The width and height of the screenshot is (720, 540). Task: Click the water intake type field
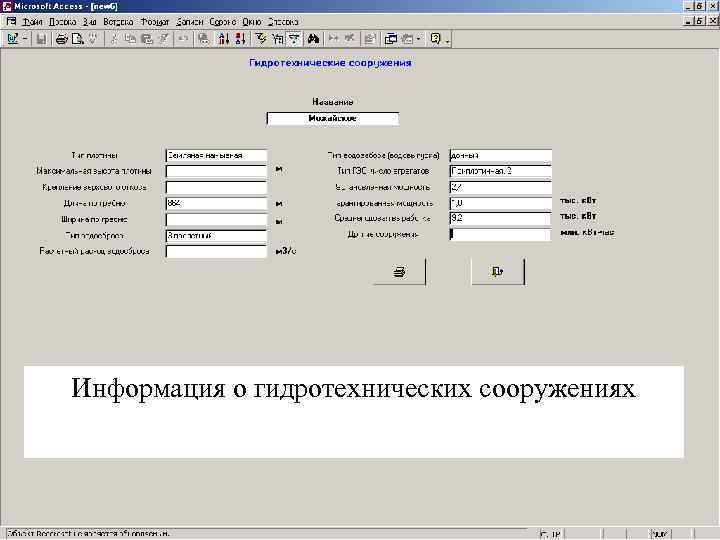pos(501,156)
